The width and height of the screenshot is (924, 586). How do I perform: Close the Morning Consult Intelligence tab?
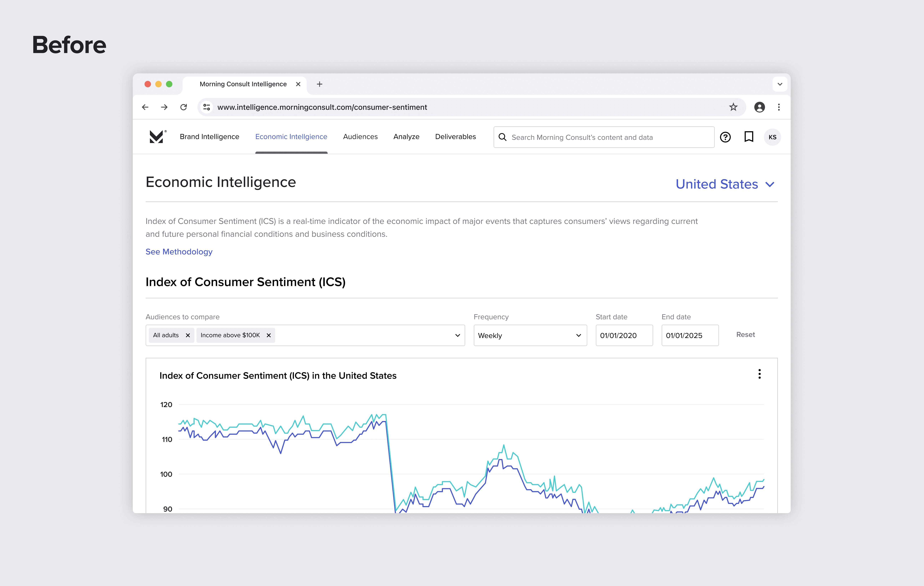tap(298, 84)
